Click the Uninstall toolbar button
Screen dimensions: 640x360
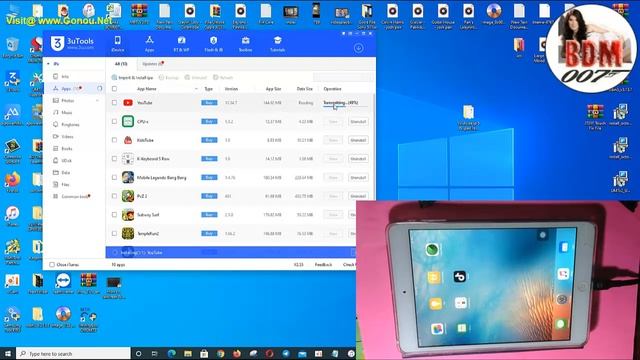tap(196, 77)
